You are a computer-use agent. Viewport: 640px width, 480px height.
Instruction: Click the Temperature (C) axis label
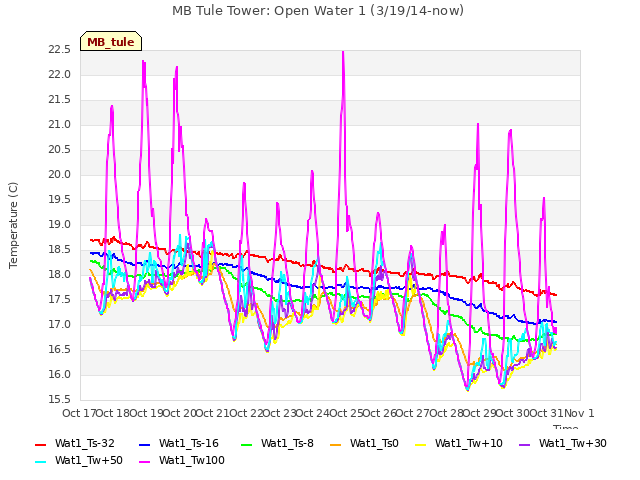pos(13,225)
